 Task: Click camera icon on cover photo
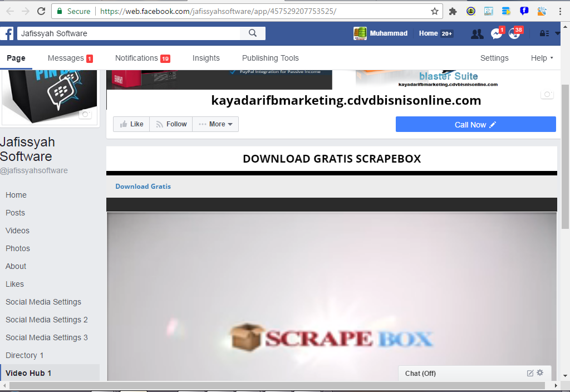pyautogui.click(x=547, y=94)
